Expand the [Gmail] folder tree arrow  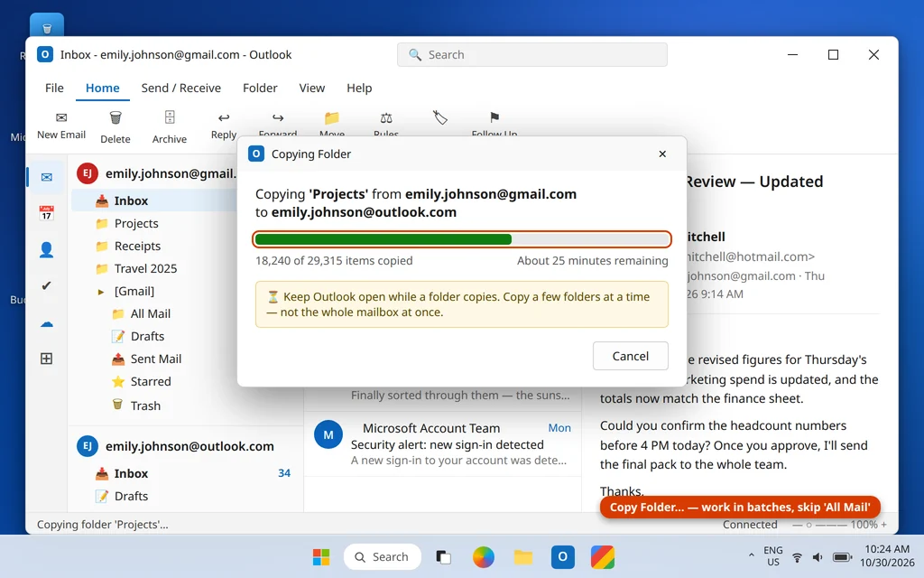tap(101, 292)
